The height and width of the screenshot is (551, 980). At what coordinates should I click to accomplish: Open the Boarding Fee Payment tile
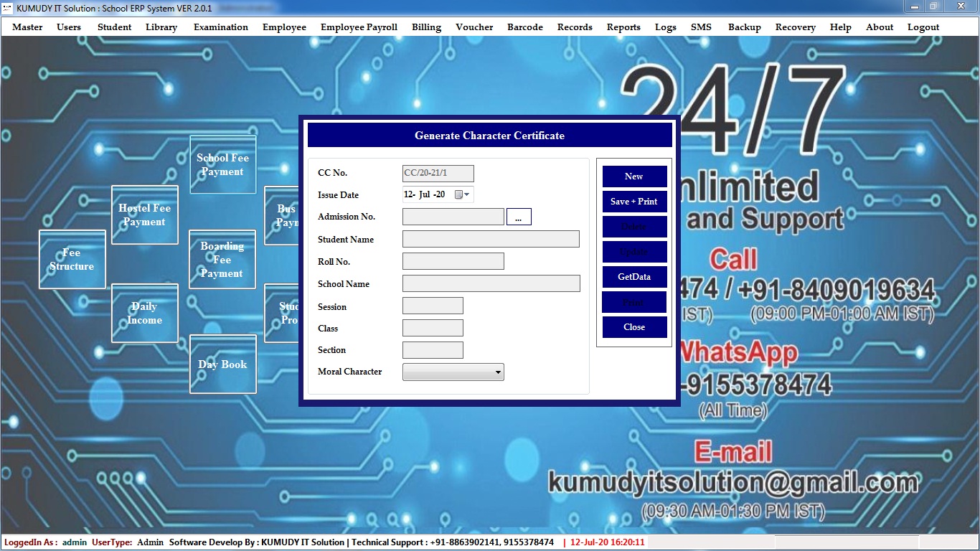(222, 259)
